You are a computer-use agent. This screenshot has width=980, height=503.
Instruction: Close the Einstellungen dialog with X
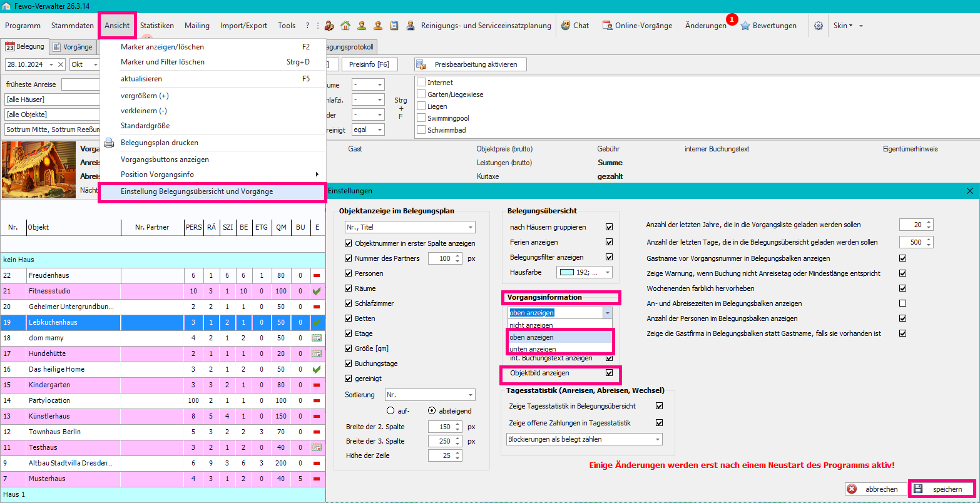970,191
